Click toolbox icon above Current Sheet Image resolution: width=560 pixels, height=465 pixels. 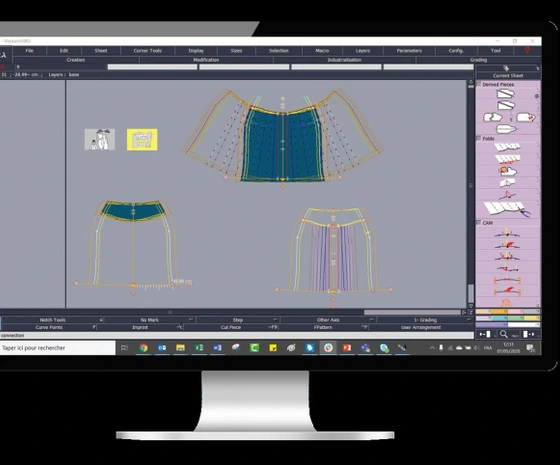click(x=506, y=68)
